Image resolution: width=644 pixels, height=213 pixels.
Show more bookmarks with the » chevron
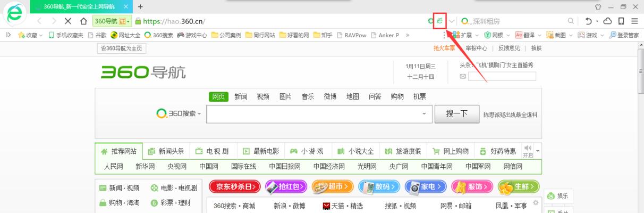point(408,35)
